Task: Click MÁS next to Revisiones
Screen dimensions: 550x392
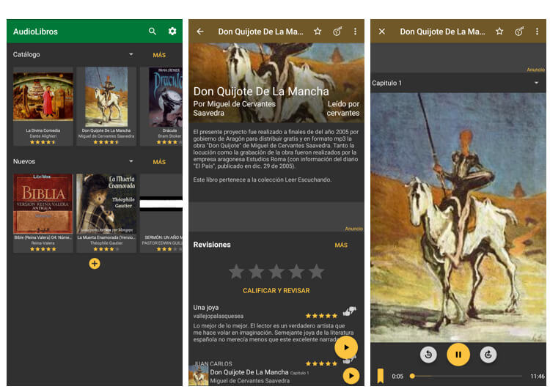Action: 341,245
